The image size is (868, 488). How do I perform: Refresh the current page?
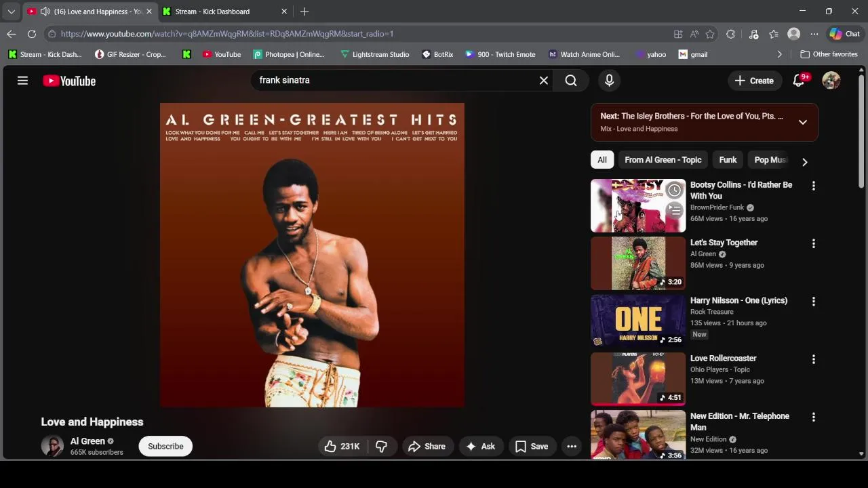point(32,34)
